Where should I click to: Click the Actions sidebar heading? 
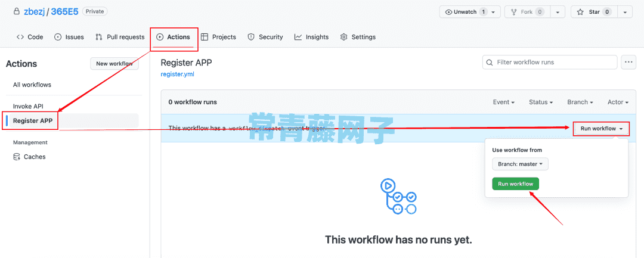21,64
